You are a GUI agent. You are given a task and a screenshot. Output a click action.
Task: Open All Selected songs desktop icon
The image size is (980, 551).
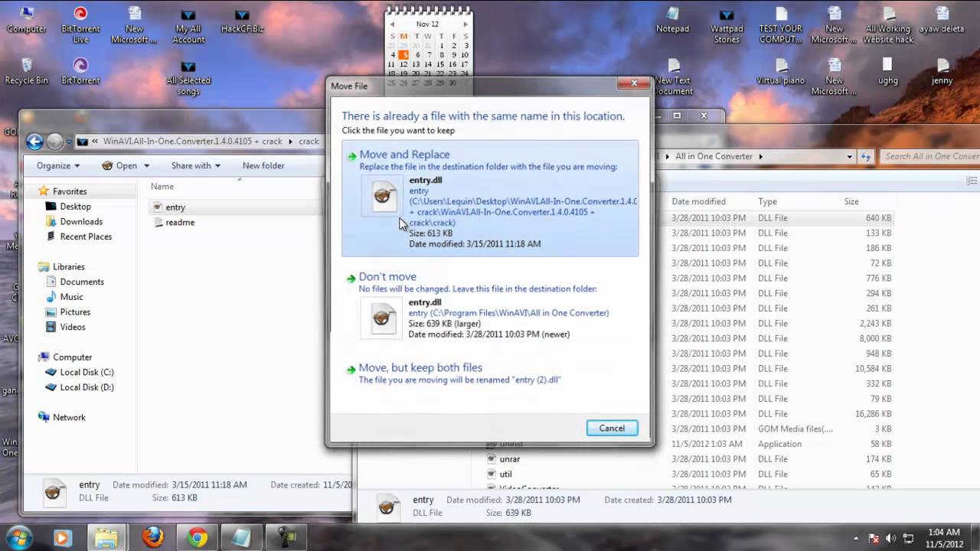click(188, 78)
